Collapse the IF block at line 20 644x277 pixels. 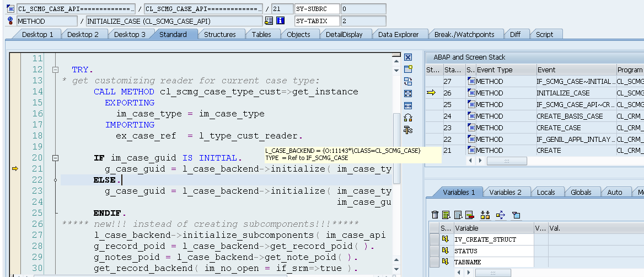tap(55, 158)
